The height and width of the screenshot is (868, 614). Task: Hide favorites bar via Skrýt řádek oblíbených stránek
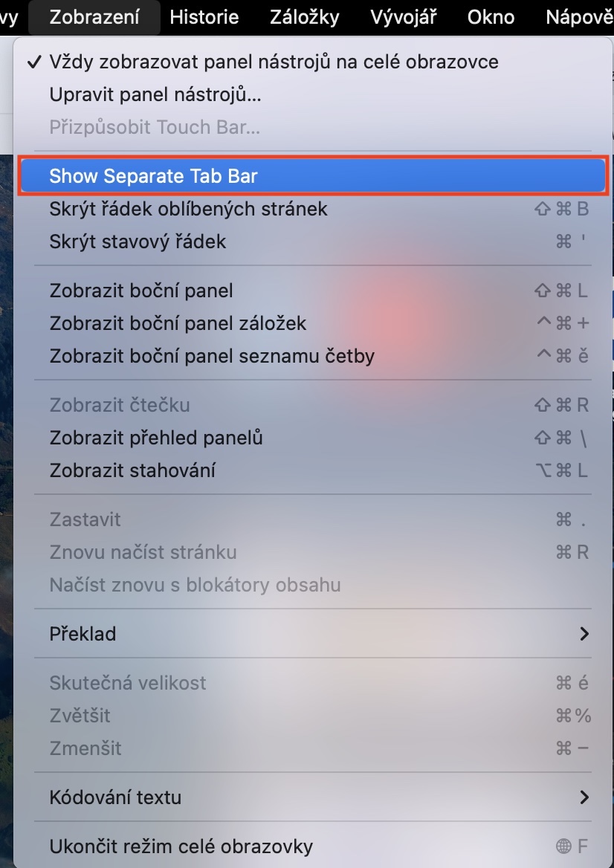[x=188, y=209]
